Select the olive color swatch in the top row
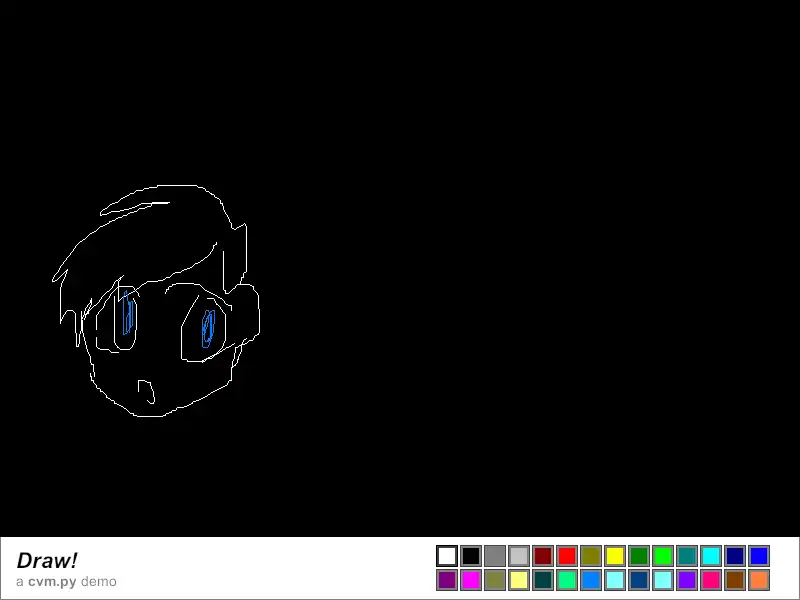 pos(591,556)
